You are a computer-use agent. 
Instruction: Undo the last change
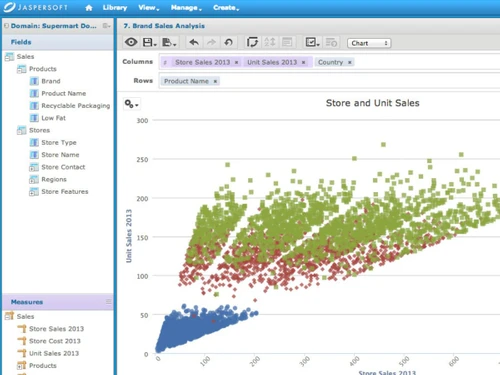(194, 42)
